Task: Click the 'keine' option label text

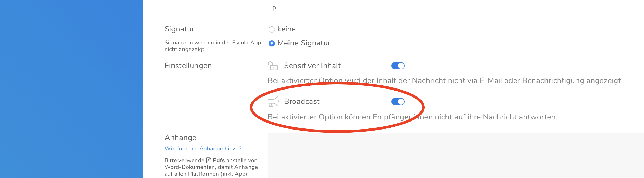Action: 286,29
